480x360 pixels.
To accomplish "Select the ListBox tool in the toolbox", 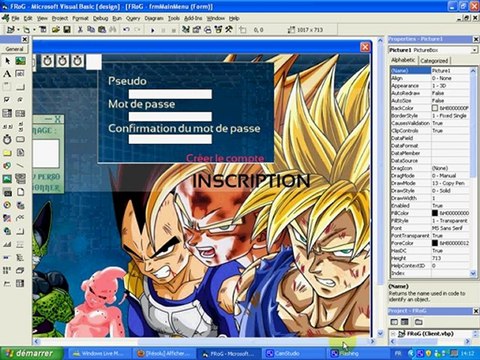I will 20,113.
